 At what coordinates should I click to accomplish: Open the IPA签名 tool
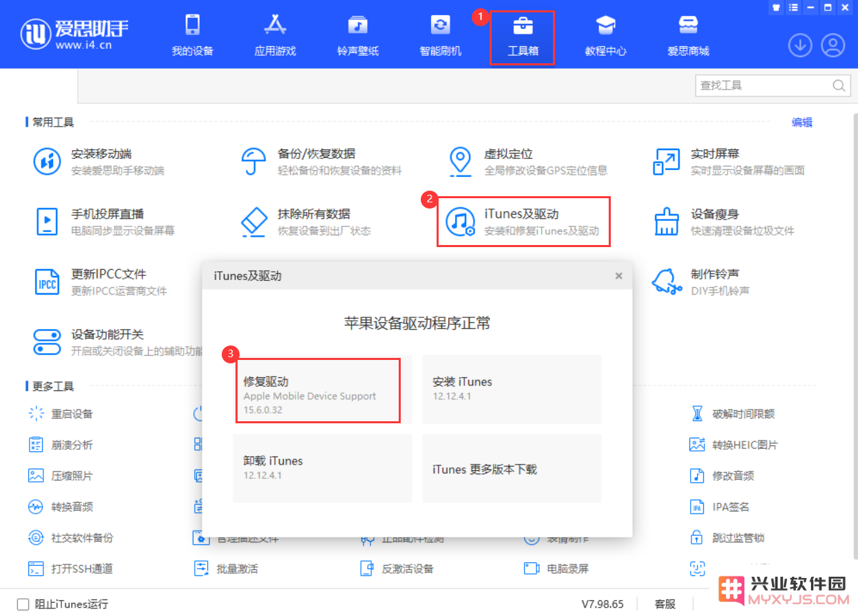pos(720,507)
